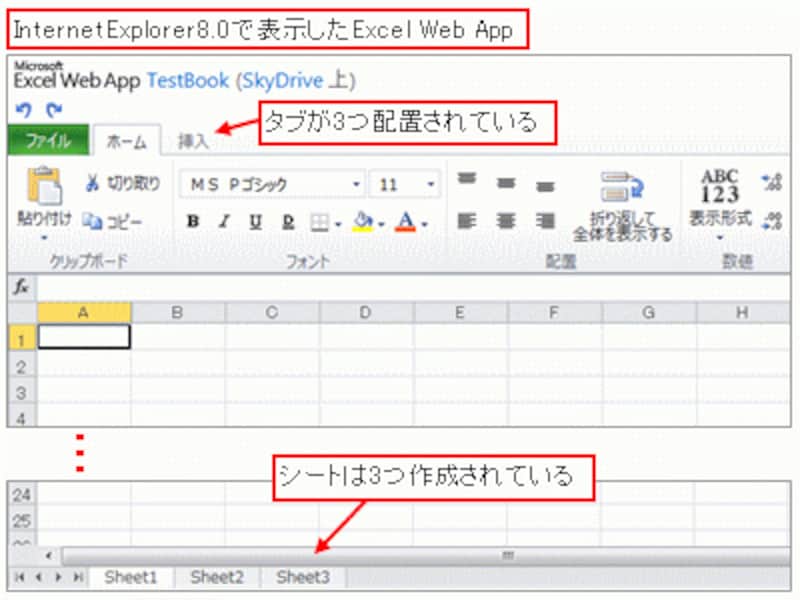Open the ファイル tab
The height and width of the screenshot is (600, 800).
click(48, 140)
